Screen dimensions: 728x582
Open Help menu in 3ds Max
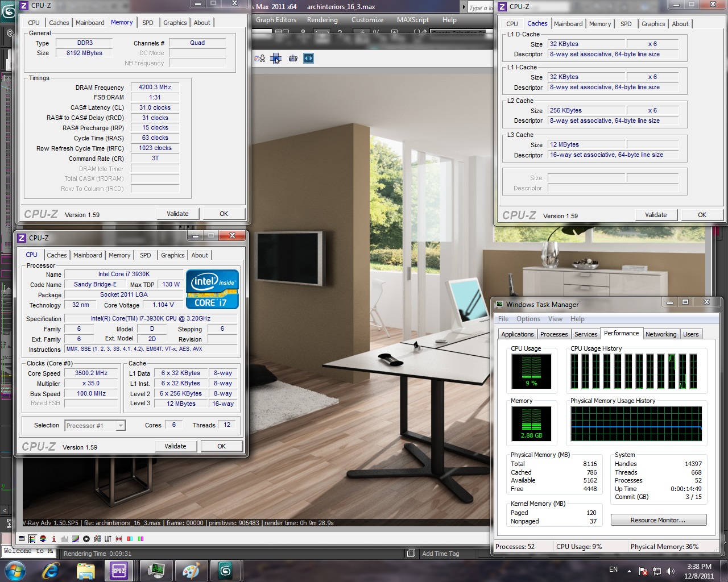pyautogui.click(x=449, y=20)
